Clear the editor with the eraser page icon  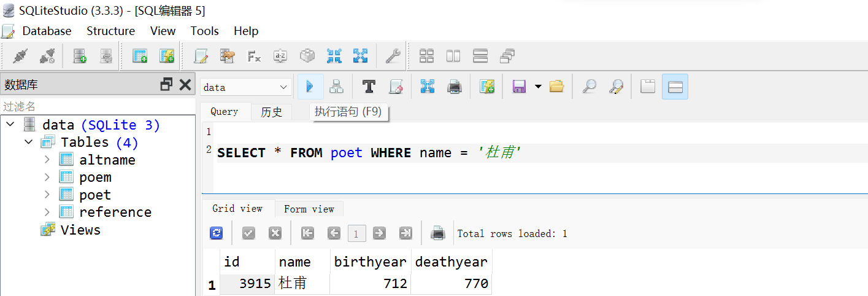click(x=396, y=87)
